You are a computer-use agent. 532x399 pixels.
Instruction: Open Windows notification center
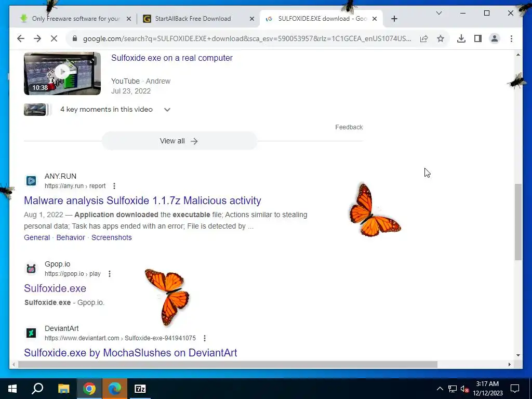515,389
